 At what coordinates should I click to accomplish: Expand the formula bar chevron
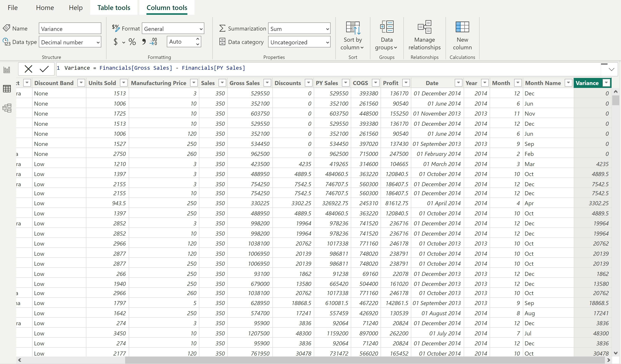[x=611, y=69]
